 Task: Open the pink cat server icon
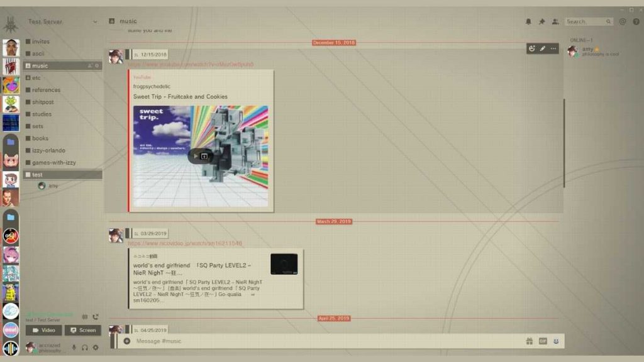(x=11, y=160)
